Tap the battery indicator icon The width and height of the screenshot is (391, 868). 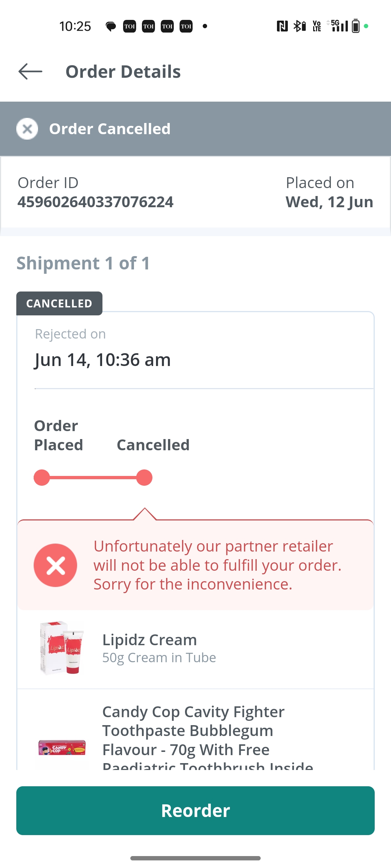356,26
